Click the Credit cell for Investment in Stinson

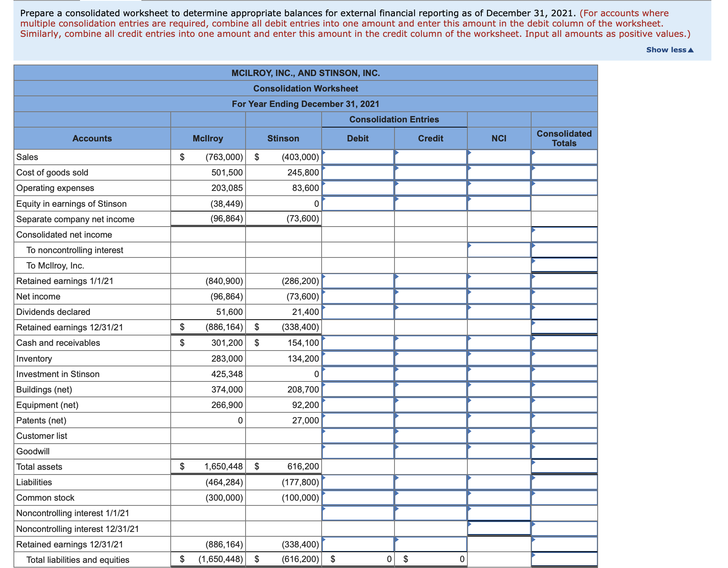tap(431, 374)
